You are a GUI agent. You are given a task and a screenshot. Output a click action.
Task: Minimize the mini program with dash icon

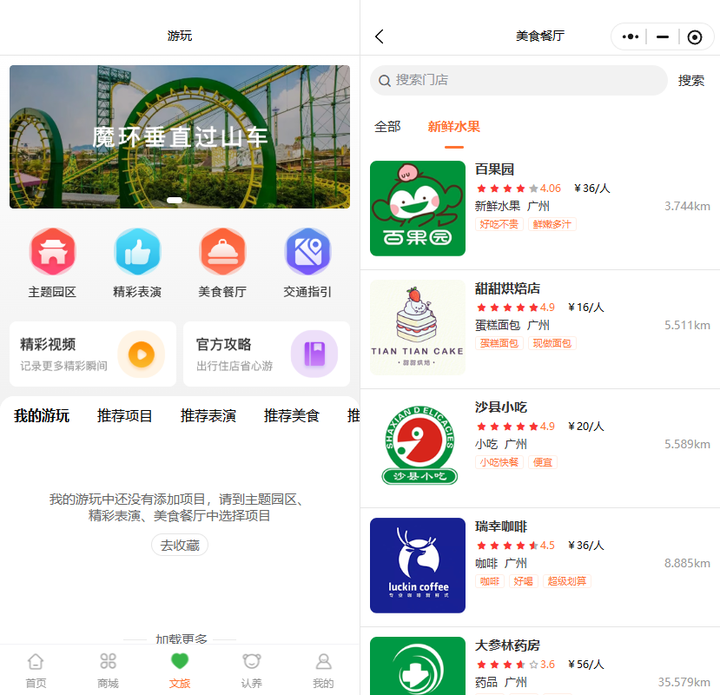663,36
